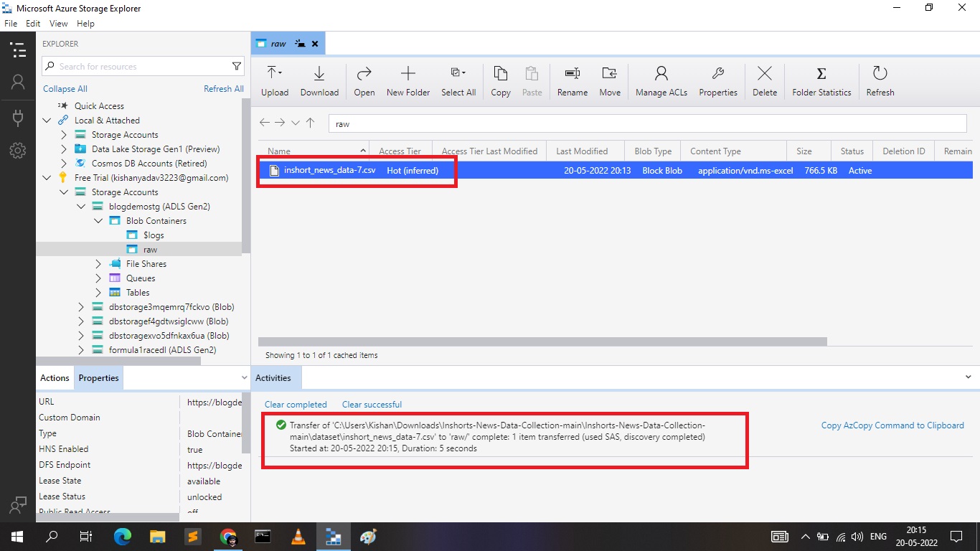Click the Delete toolbar button
The height and width of the screenshot is (551, 980).
(765, 81)
